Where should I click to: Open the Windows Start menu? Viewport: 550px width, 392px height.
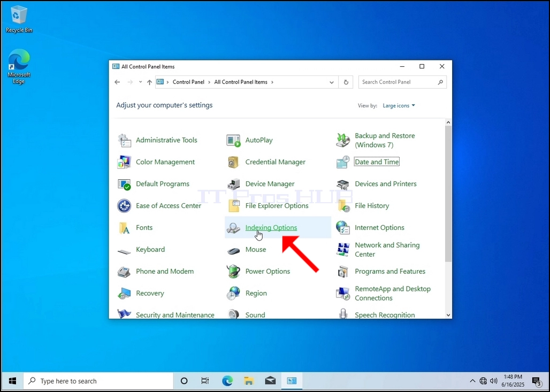click(x=12, y=381)
